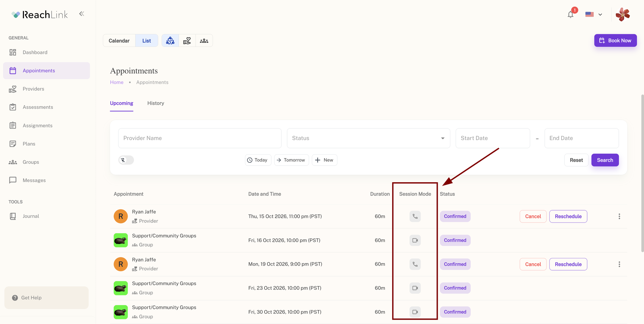Screen dimensions: 644x324
Task: Switch to List view
Action: click(x=147, y=41)
